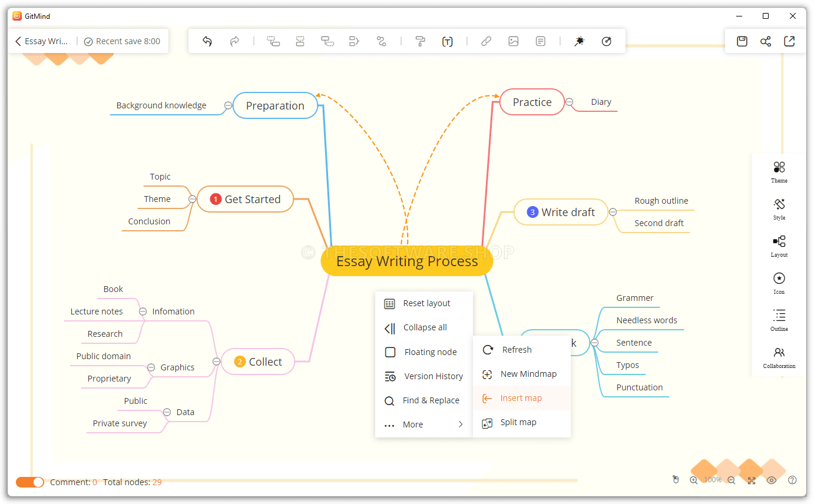Add a note to the node

pyautogui.click(x=541, y=41)
